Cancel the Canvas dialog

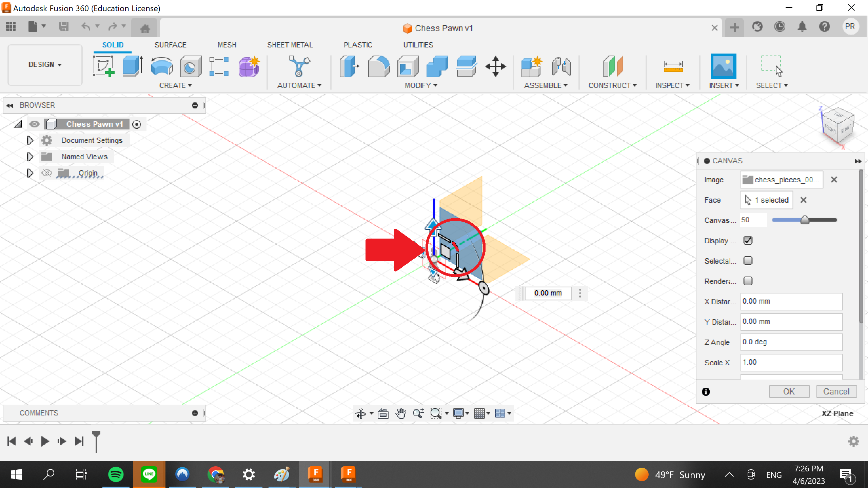[x=836, y=391]
